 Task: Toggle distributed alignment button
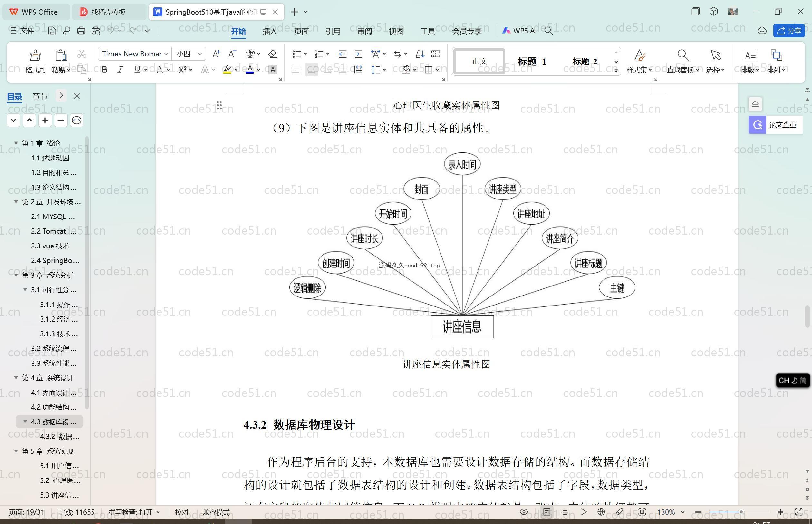click(359, 70)
